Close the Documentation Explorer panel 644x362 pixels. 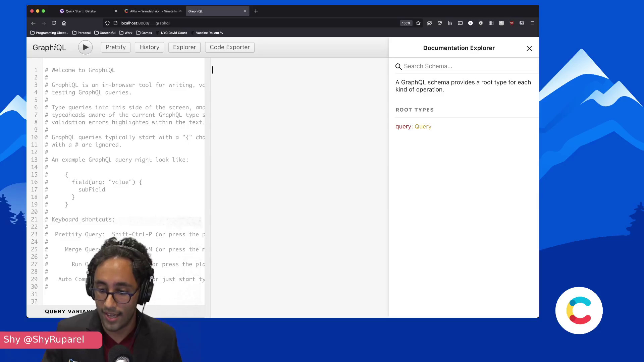529,49
